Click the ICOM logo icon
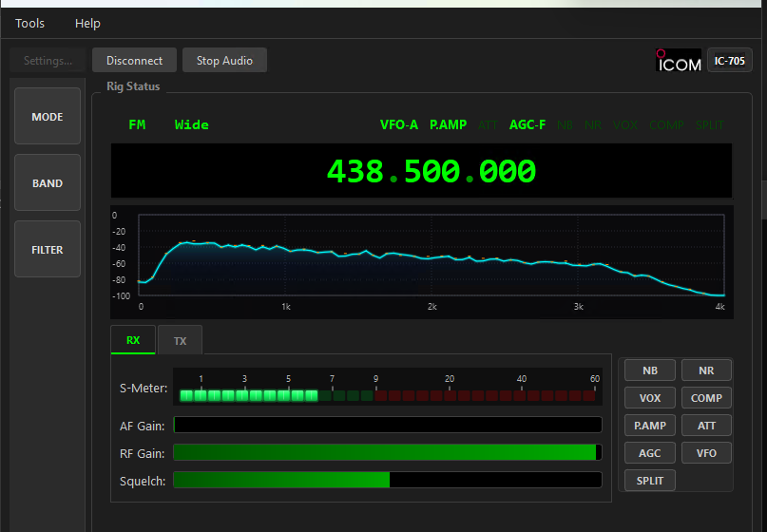This screenshot has width=767, height=532. (678, 60)
